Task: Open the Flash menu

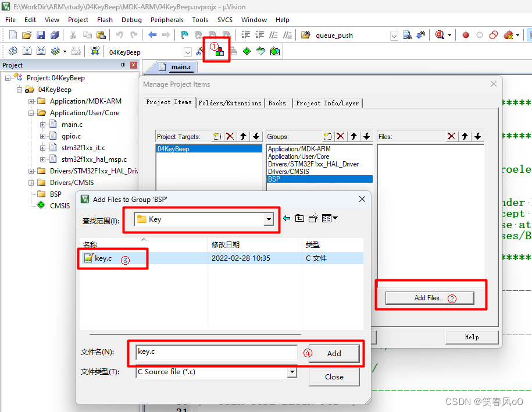Action: (105, 20)
